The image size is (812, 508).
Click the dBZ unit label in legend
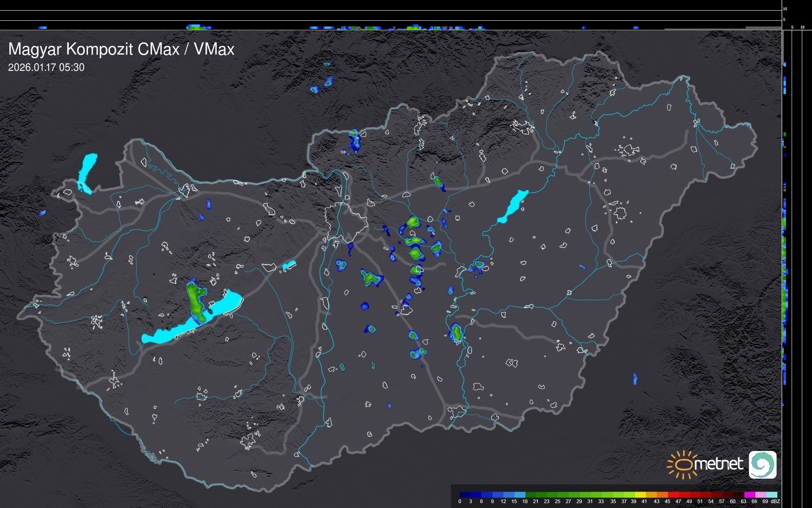point(775,501)
